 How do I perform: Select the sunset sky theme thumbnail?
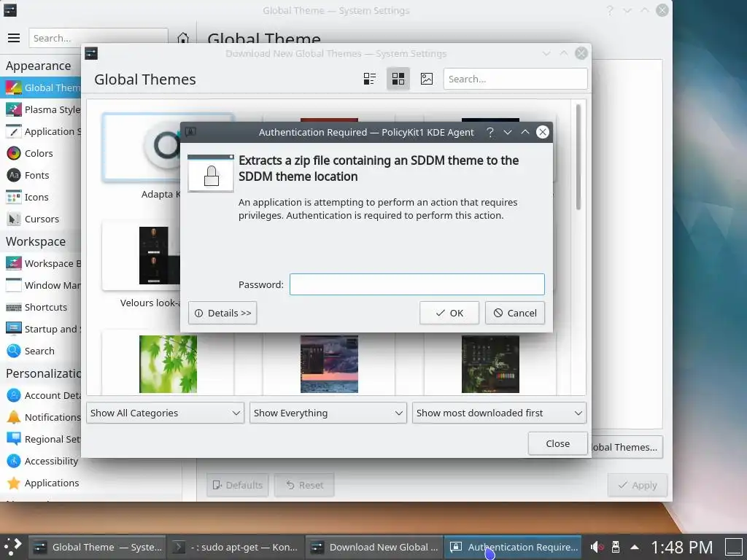(329, 365)
